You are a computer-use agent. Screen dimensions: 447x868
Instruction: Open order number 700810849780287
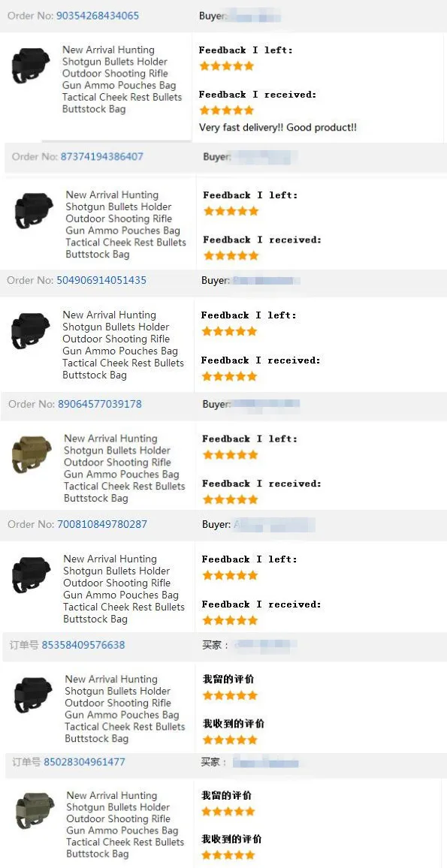click(102, 524)
